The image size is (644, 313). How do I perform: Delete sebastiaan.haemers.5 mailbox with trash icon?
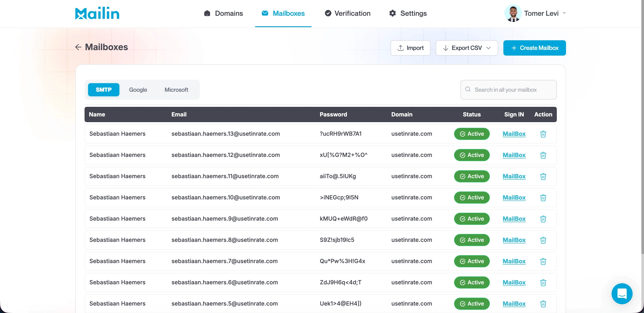click(x=543, y=304)
